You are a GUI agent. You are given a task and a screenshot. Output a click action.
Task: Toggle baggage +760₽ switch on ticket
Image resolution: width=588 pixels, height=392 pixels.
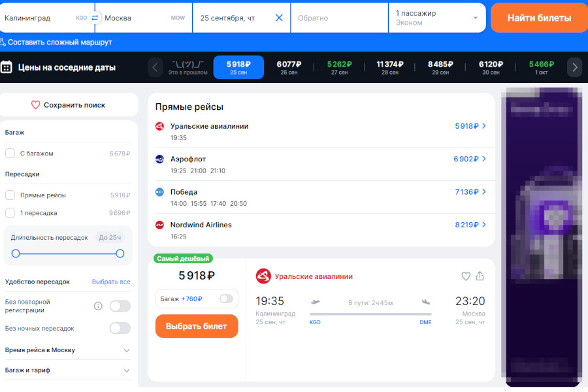pyautogui.click(x=226, y=299)
